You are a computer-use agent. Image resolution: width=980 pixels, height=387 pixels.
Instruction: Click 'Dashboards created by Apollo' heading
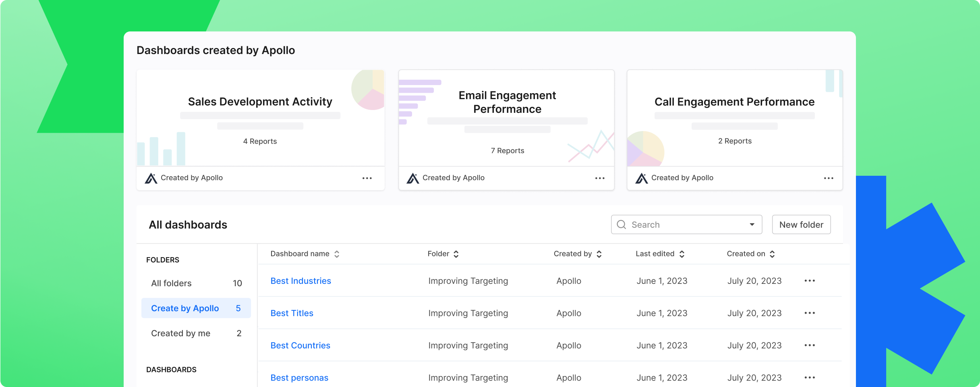pos(216,50)
